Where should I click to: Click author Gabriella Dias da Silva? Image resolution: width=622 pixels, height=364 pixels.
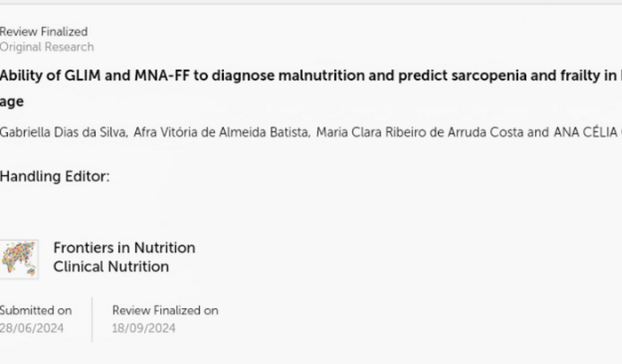(63, 132)
